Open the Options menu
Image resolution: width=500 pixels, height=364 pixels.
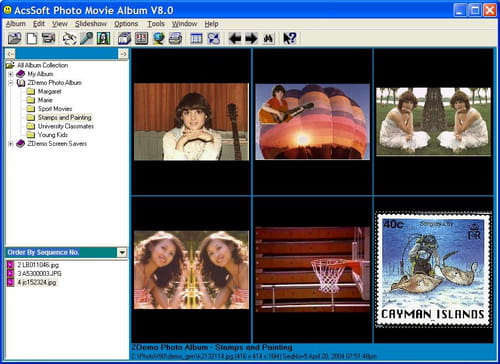point(126,24)
